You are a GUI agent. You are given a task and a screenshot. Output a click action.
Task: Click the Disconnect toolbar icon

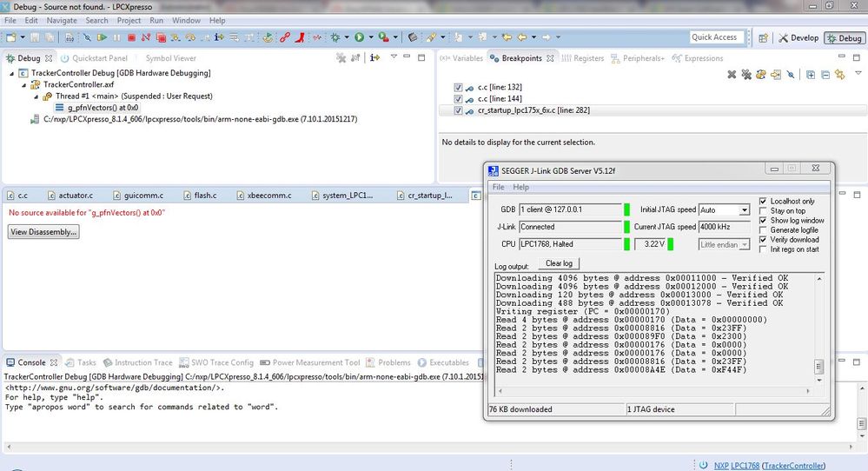click(x=146, y=37)
